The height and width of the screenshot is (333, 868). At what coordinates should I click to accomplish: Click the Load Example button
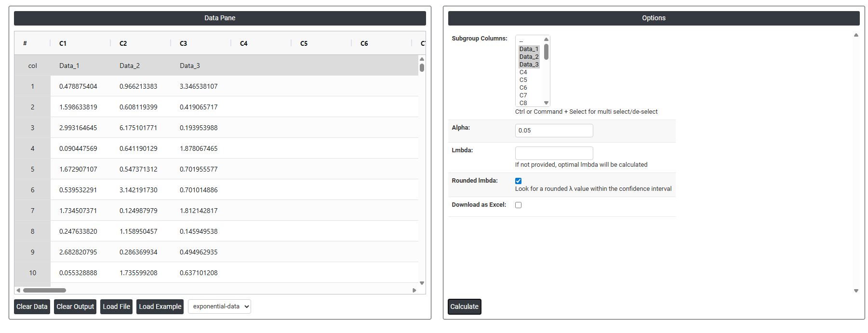point(160,306)
